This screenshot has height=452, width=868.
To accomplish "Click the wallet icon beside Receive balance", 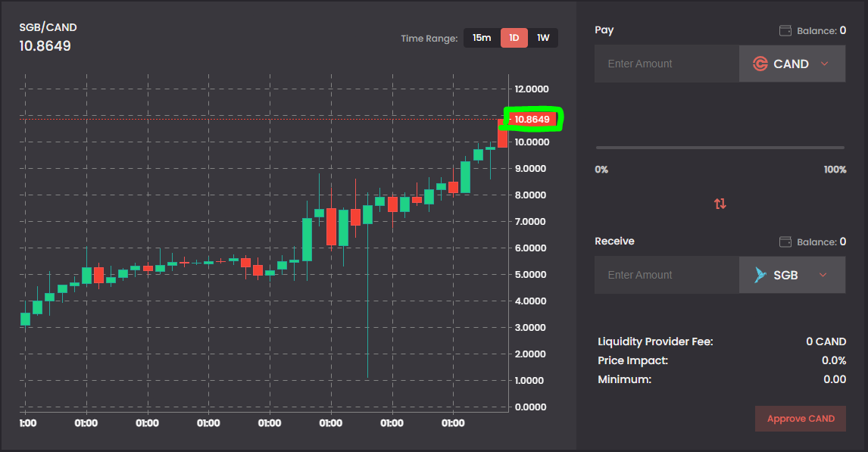I will pyautogui.click(x=785, y=242).
